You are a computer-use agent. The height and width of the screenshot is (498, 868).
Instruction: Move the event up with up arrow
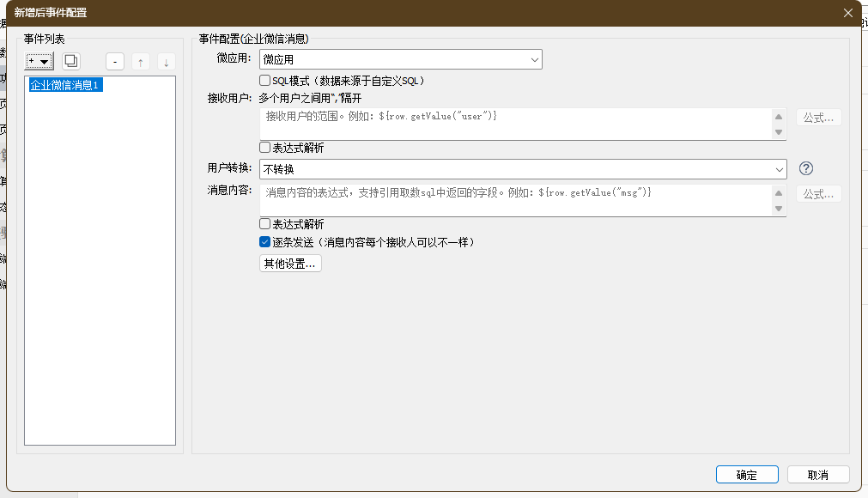pos(141,61)
